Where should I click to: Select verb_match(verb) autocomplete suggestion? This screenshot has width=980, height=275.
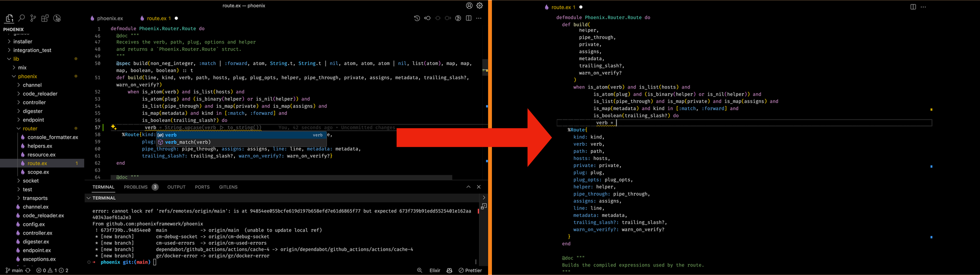(x=188, y=142)
